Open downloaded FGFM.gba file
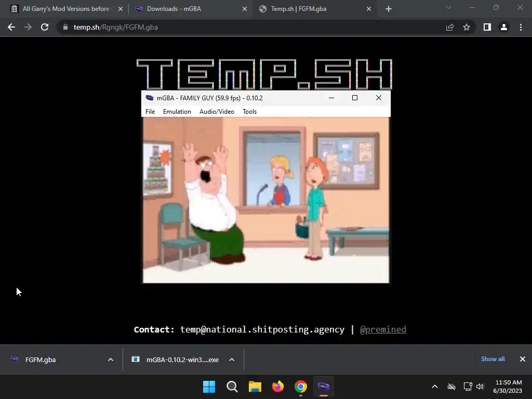 [x=41, y=360]
